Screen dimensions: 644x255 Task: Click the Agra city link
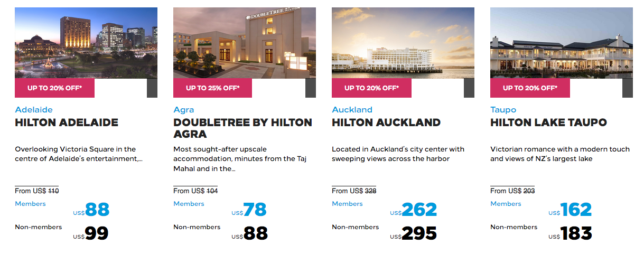[184, 110]
